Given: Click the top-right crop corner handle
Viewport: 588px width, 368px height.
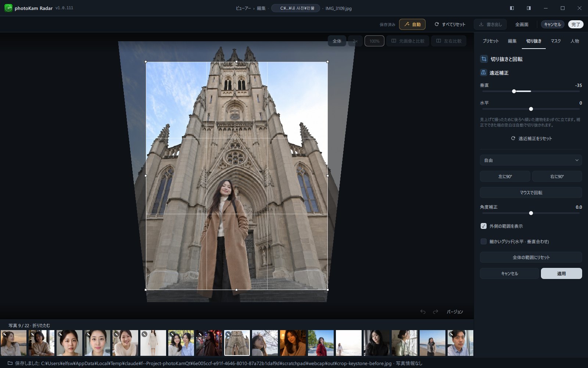Looking at the screenshot, I should (x=327, y=62).
